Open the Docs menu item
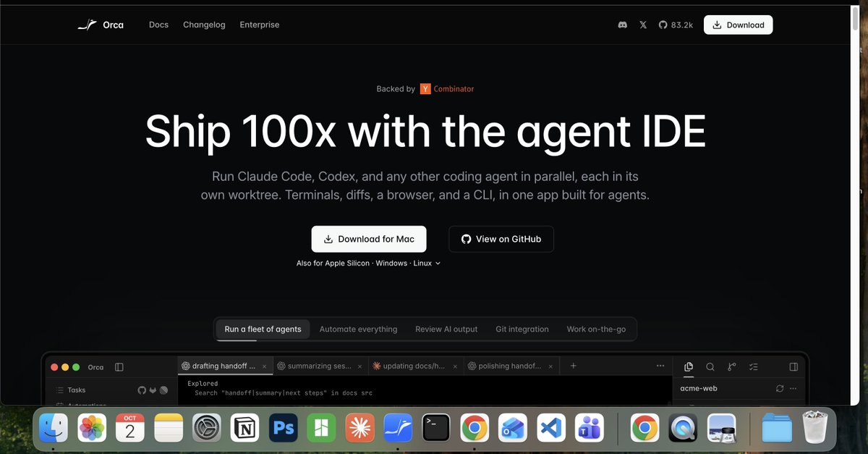This screenshot has height=454, width=868. click(x=158, y=25)
